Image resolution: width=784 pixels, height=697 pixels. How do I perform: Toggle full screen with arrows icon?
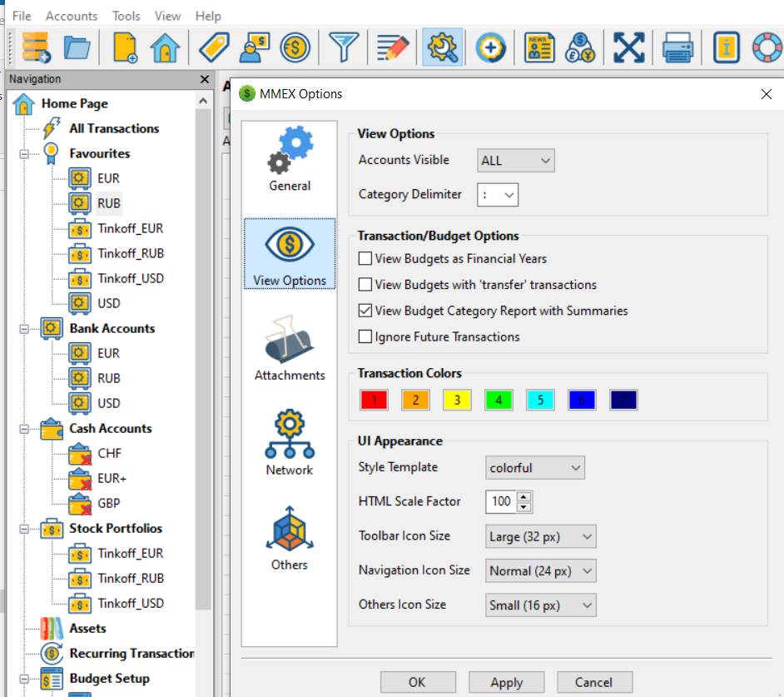628,47
